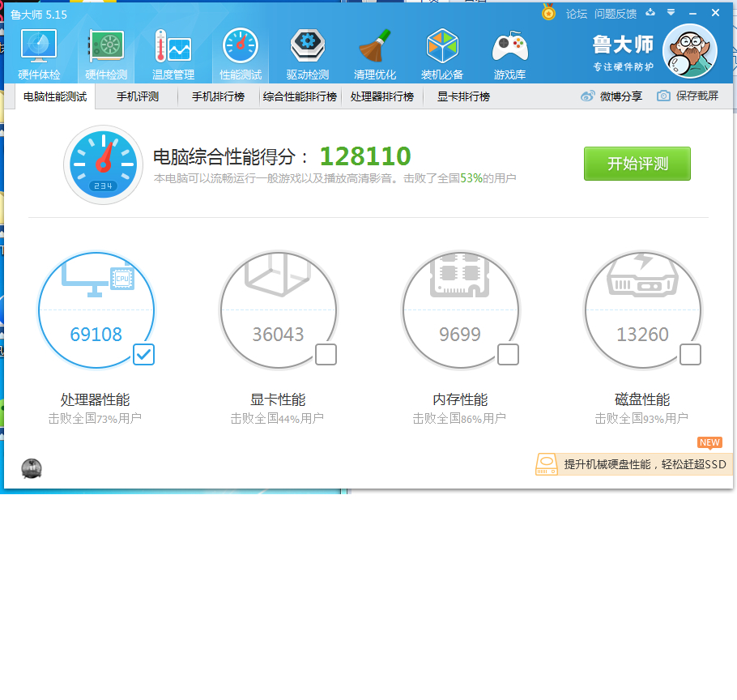
Task: Click 显卡性能 label text
Action: tap(278, 399)
